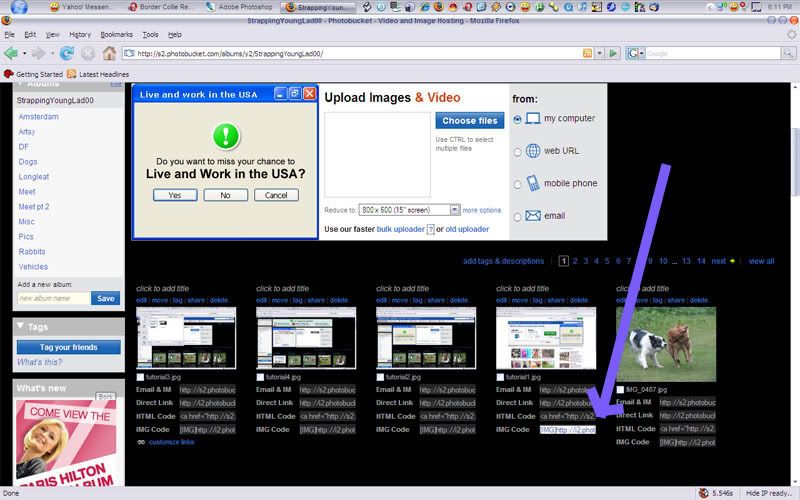
Task: Click in the new album name field
Action: [x=54, y=298]
